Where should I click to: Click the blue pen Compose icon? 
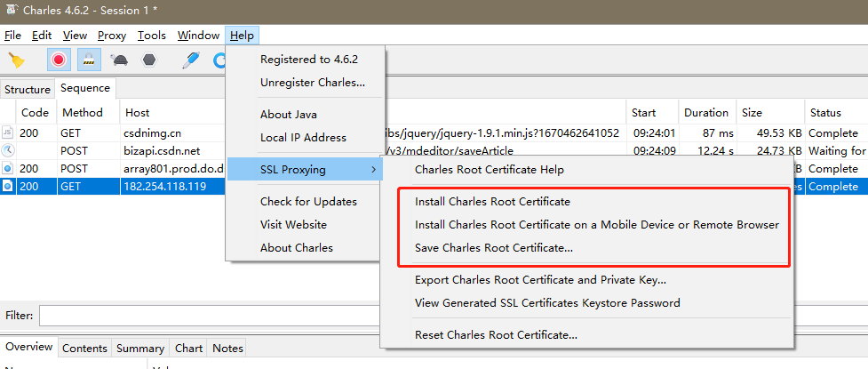[190, 60]
